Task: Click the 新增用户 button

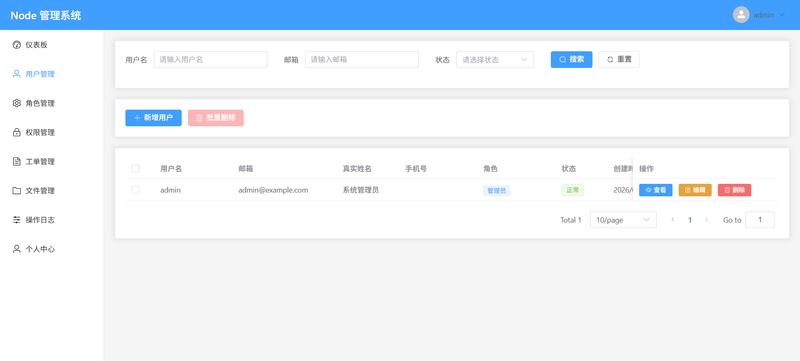Action: 154,118
